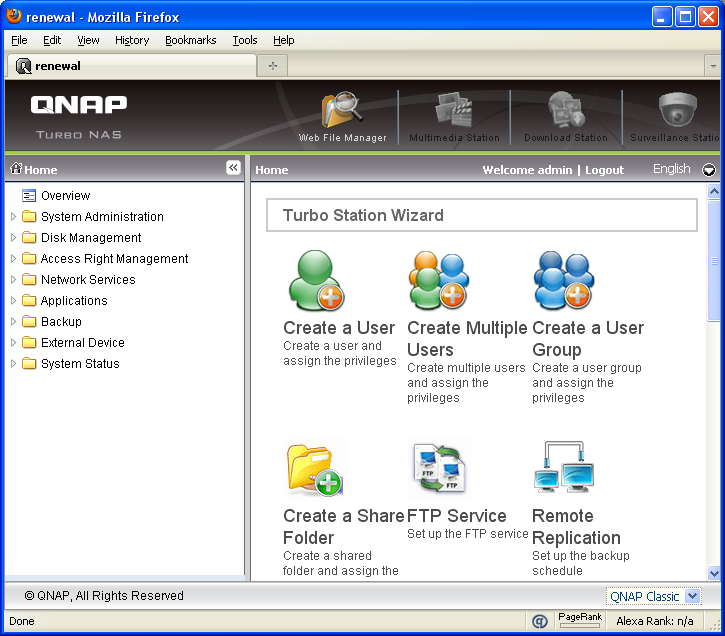Screen dimensions: 725x636
Task: Open Multimedia Station icon
Action: (454, 110)
